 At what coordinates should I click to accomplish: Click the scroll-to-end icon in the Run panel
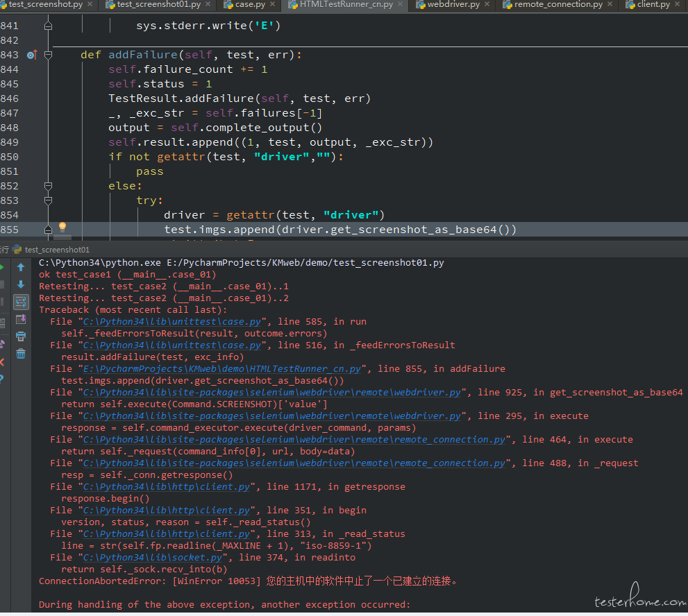point(21,319)
